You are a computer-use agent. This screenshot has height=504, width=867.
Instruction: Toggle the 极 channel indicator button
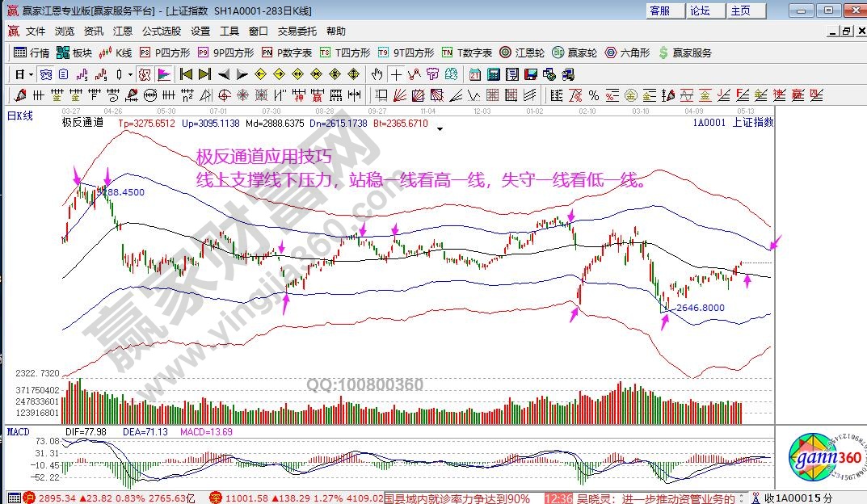tap(144, 74)
